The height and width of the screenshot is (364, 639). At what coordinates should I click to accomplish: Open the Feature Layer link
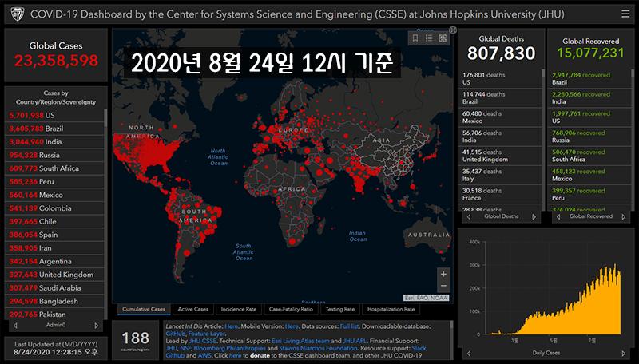click(206, 334)
